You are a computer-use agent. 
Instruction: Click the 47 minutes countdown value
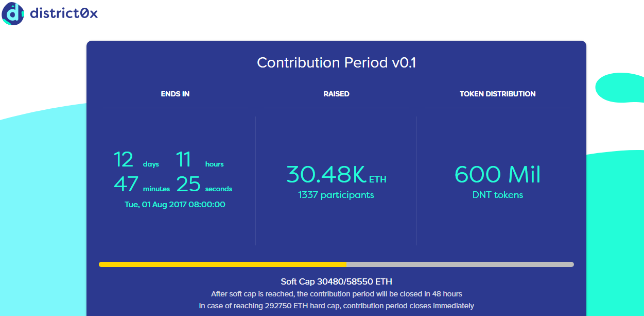tap(141, 185)
